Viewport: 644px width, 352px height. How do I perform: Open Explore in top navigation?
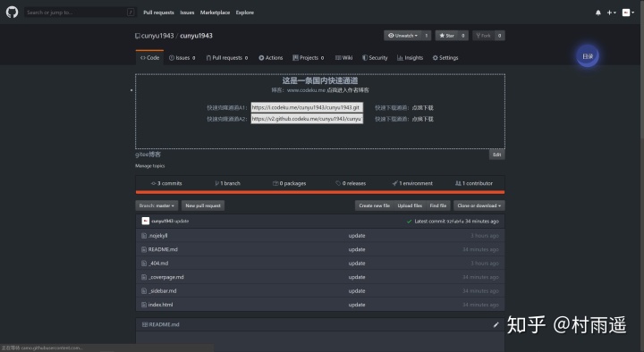(x=245, y=13)
